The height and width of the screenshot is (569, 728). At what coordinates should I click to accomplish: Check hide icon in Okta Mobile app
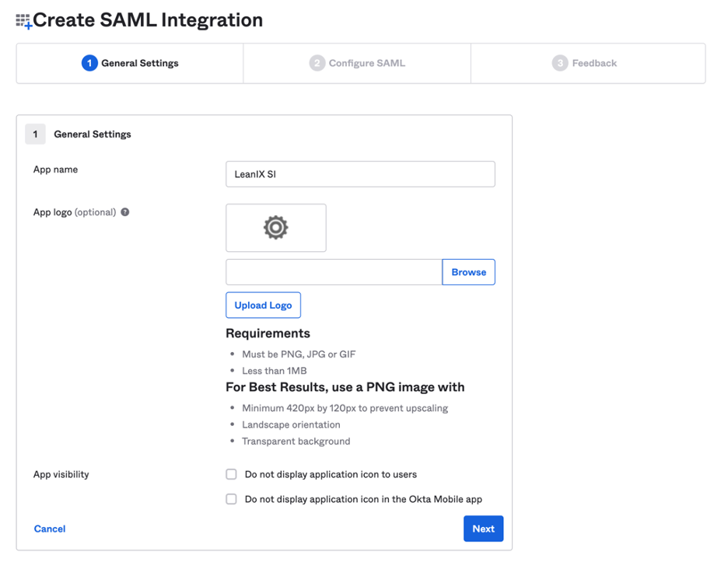pyautogui.click(x=231, y=499)
